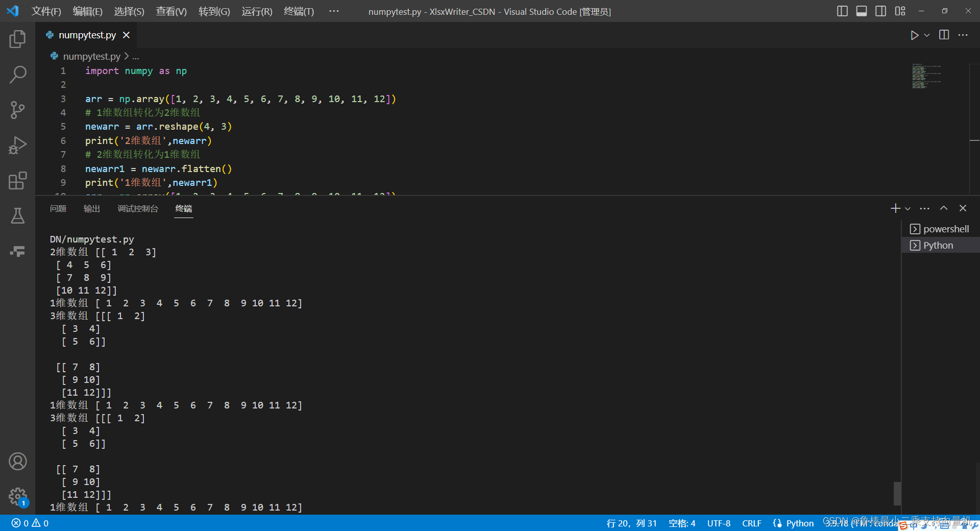Open the 终端(T) menu
Screen dimensions: 980x531
(299, 11)
